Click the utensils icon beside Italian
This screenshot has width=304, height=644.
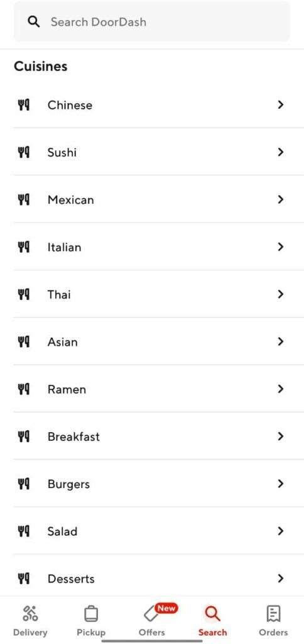24,247
